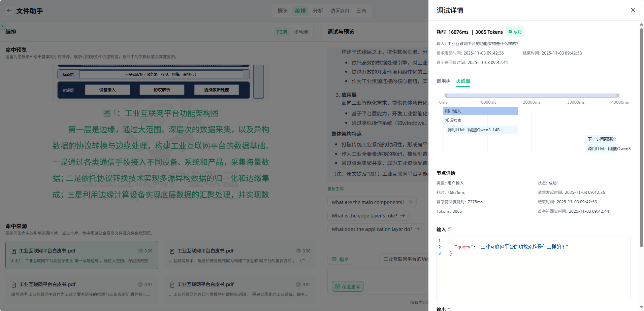Select the 用户输入 bar in flame graph
This screenshot has height=311, width=644.
pyautogui.click(x=480, y=111)
